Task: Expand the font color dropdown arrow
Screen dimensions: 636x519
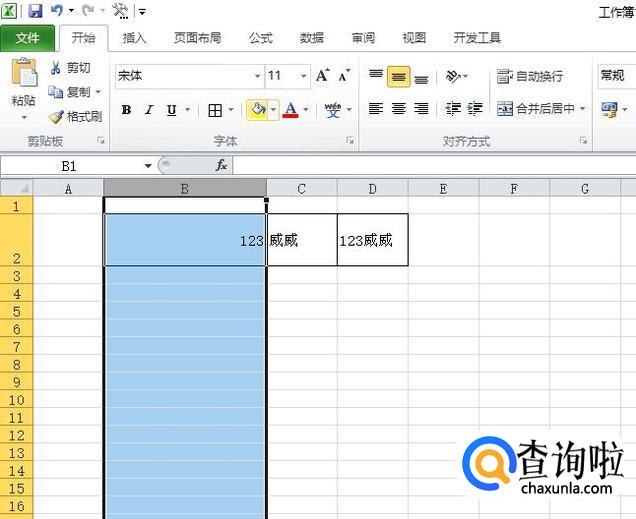Action: 306,109
